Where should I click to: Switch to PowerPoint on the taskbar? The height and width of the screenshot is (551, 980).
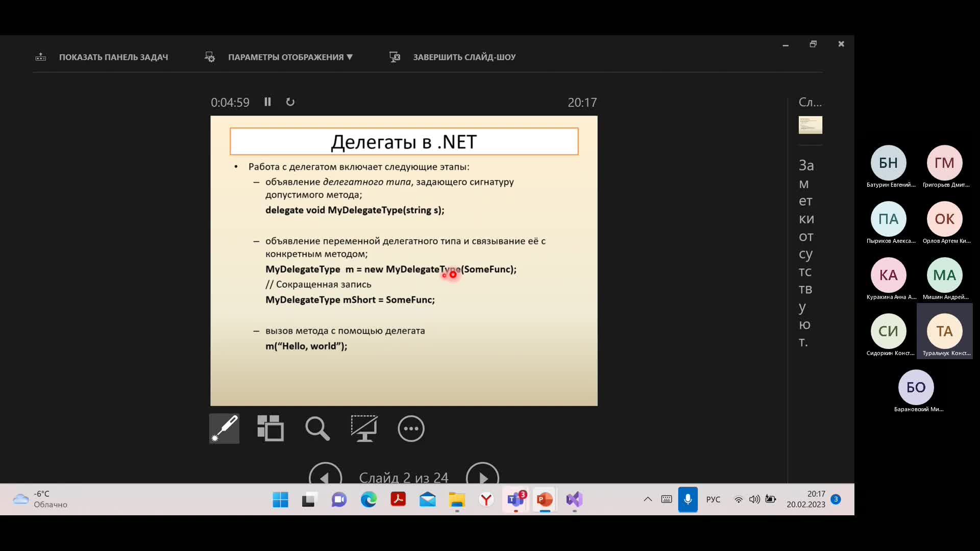click(545, 499)
